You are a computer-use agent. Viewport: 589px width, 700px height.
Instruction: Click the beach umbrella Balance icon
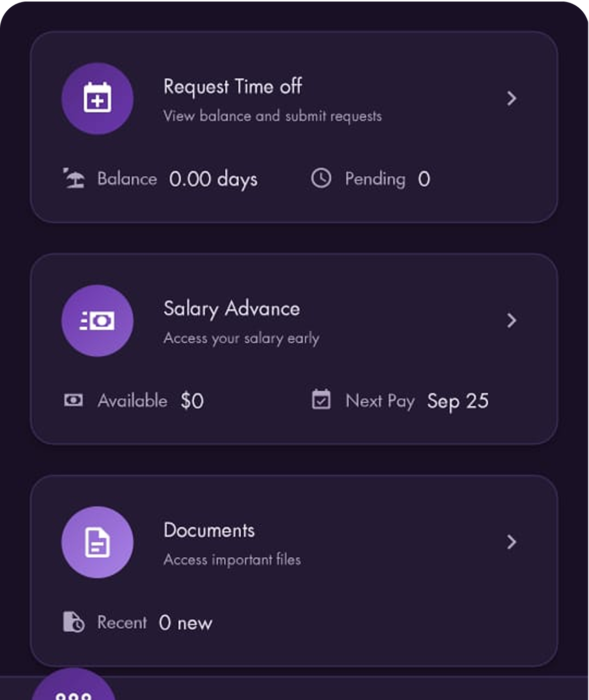[74, 178]
